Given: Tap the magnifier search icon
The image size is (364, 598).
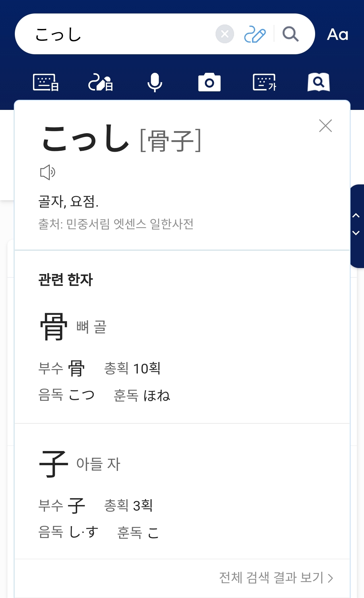Looking at the screenshot, I should [290, 34].
